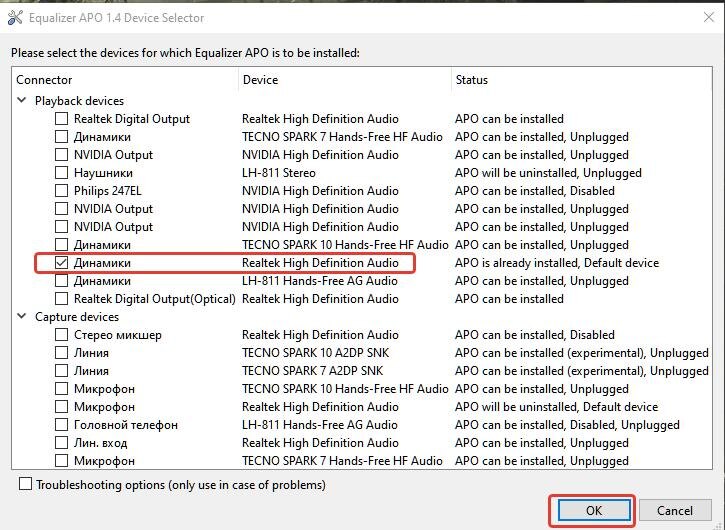This screenshot has height=530, width=725.
Task: Uncheck Динамики Realtek High Definition Audio
Action: [61, 263]
